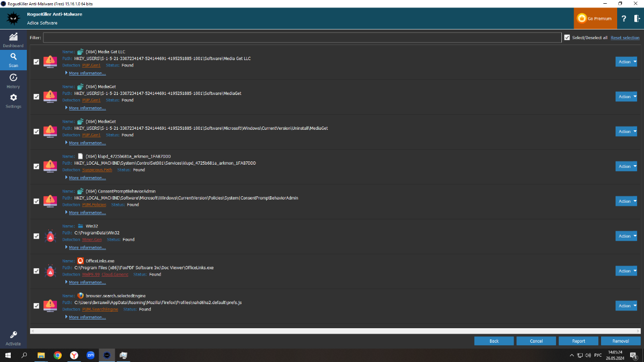Open taskbar search magnifier

(x=24, y=355)
